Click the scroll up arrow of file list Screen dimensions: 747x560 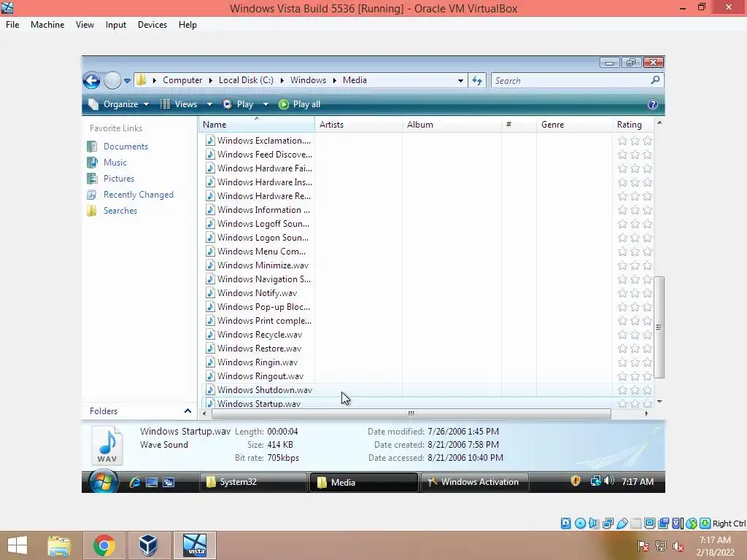click(659, 122)
